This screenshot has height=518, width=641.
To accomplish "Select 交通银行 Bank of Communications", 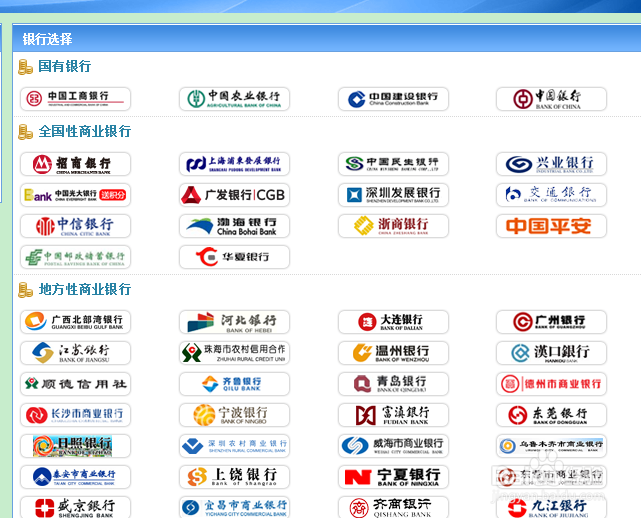I will tap(551, 195).
